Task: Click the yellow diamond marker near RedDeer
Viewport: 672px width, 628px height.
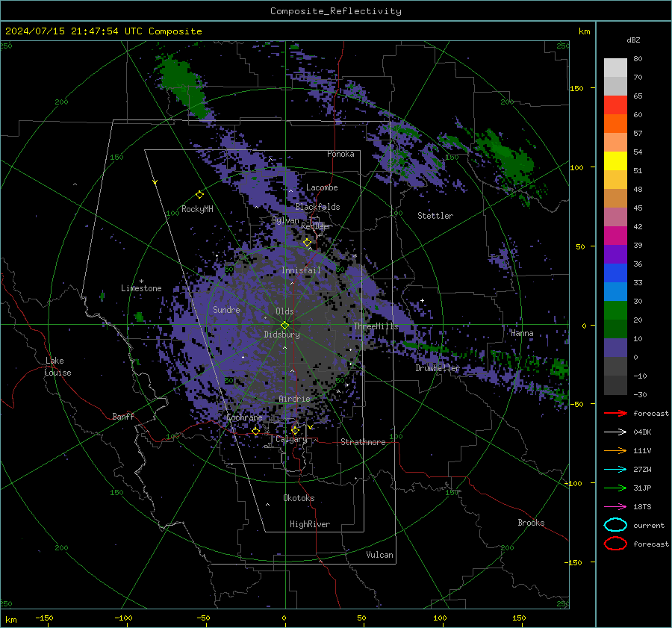Action: [308, 243]
